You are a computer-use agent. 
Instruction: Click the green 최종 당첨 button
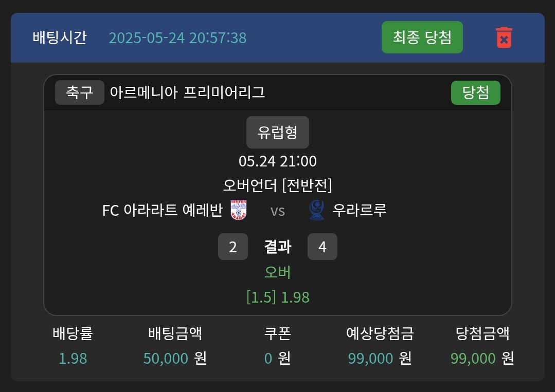tap(422, 38)
